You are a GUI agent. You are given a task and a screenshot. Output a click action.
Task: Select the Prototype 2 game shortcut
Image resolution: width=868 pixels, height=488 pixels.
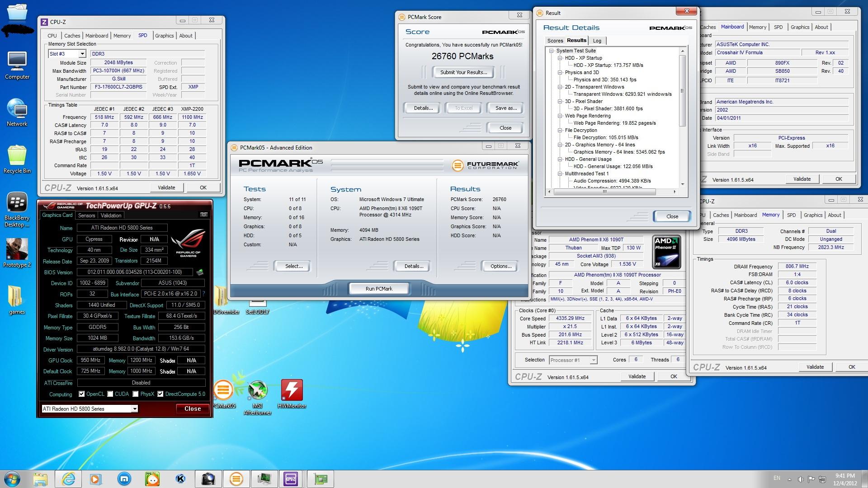click(x=17, y=253)
